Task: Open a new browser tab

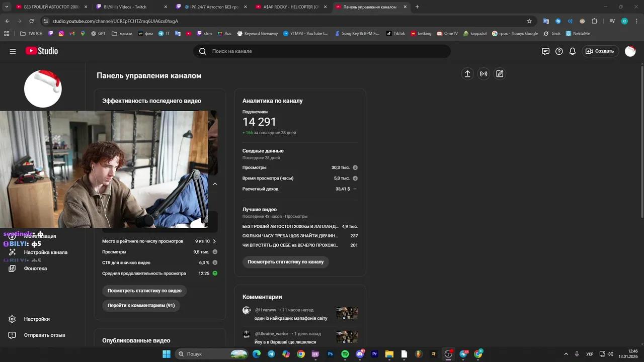Action: click(417, 7)
